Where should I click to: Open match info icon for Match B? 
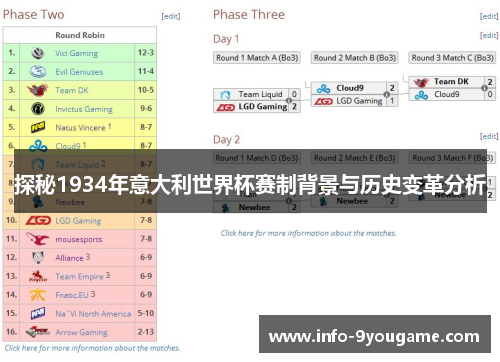(x=387, y=94)
